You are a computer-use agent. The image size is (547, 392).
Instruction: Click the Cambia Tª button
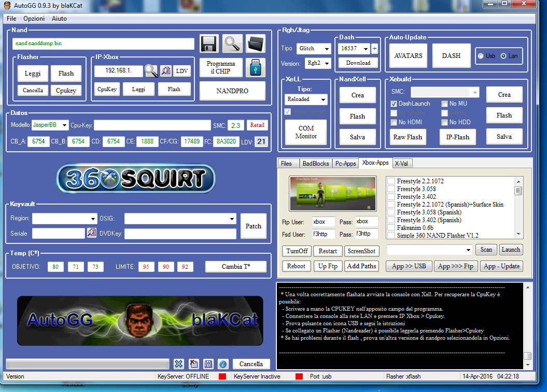click(x=236, y=267)
